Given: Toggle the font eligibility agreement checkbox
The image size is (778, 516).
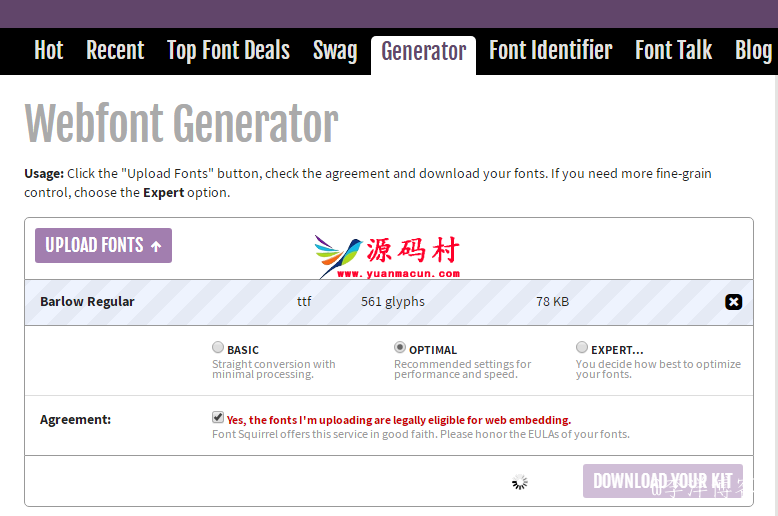Looking at the screenshot, I should point(218,418).
